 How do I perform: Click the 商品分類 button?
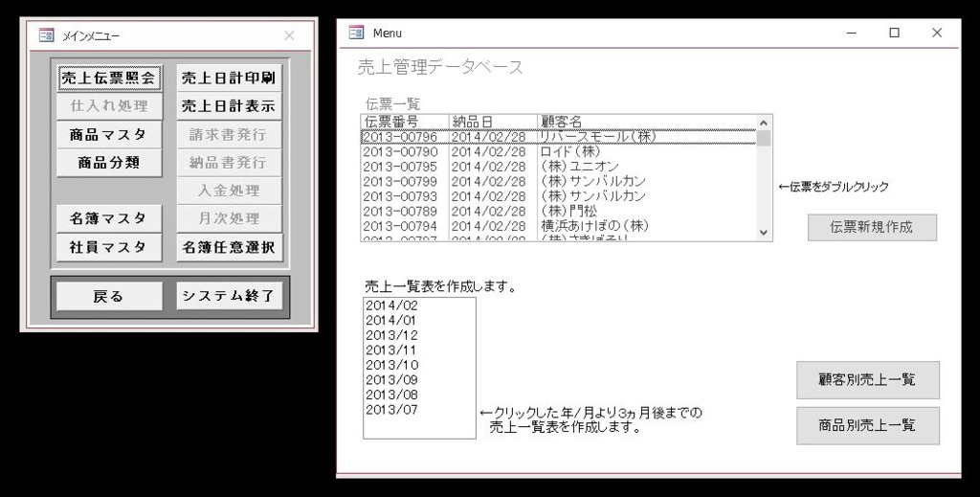coord(108,163)
